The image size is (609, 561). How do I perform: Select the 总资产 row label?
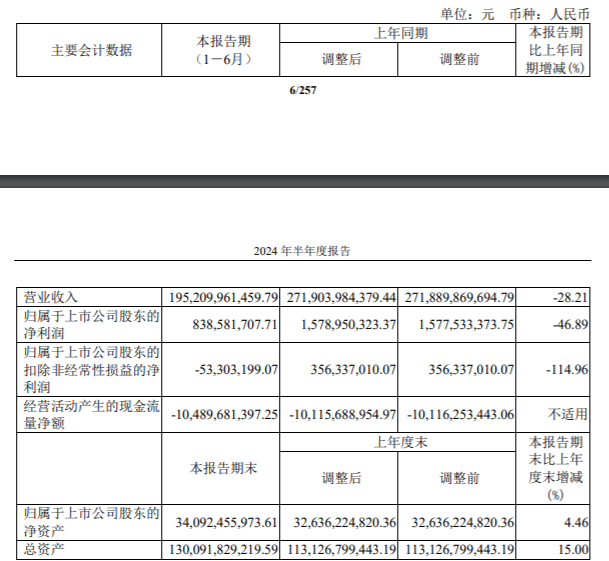pyautogui.click(x=44, y=550)
